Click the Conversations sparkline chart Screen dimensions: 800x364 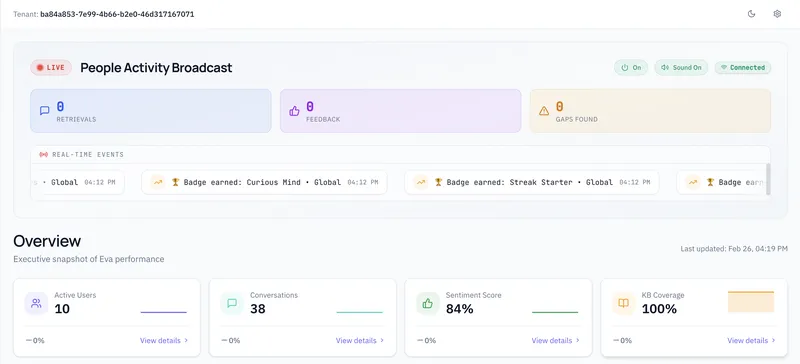click(x=360, y=312)
